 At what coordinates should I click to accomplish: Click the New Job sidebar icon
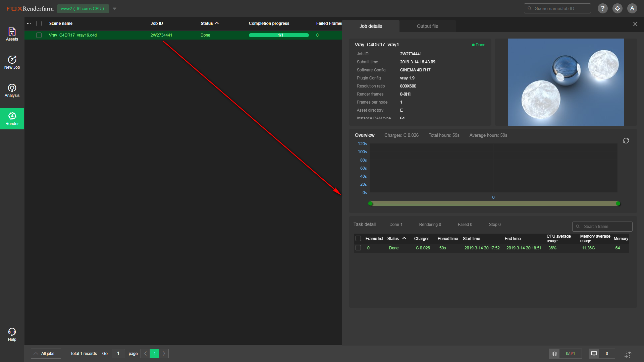point(12,62)
